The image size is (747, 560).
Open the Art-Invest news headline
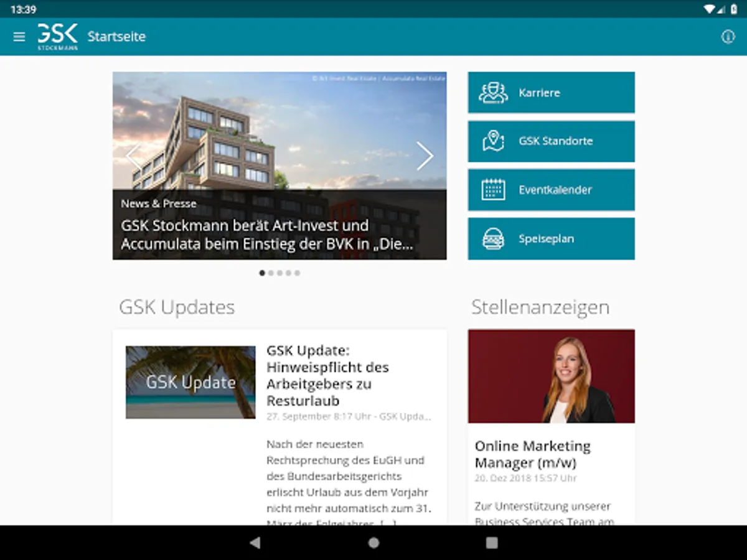(267, 235)
